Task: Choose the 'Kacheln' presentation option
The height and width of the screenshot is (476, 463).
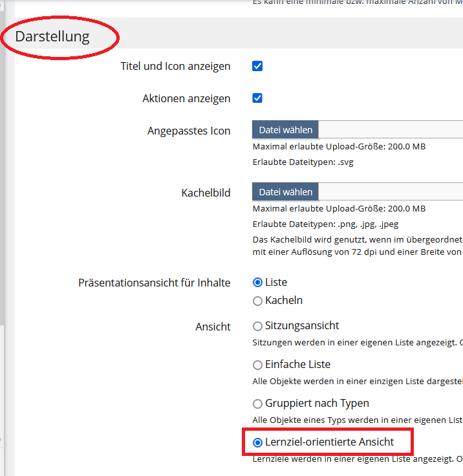Action: pos(258,301)
